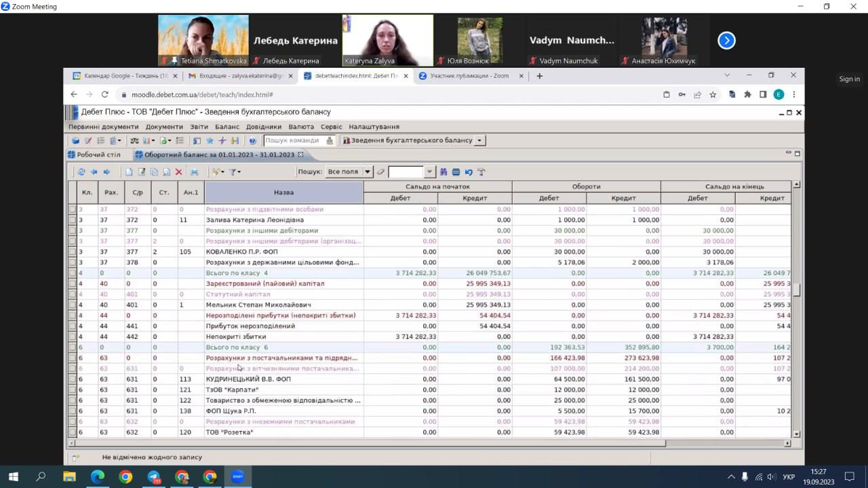Click the new blank record icon

pos(129,172)
